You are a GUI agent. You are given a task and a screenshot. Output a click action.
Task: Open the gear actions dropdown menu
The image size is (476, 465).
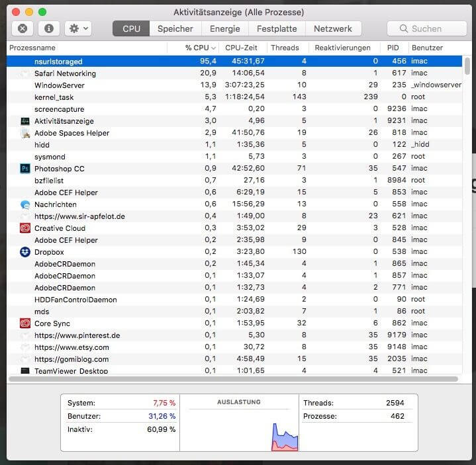[78, 28]
